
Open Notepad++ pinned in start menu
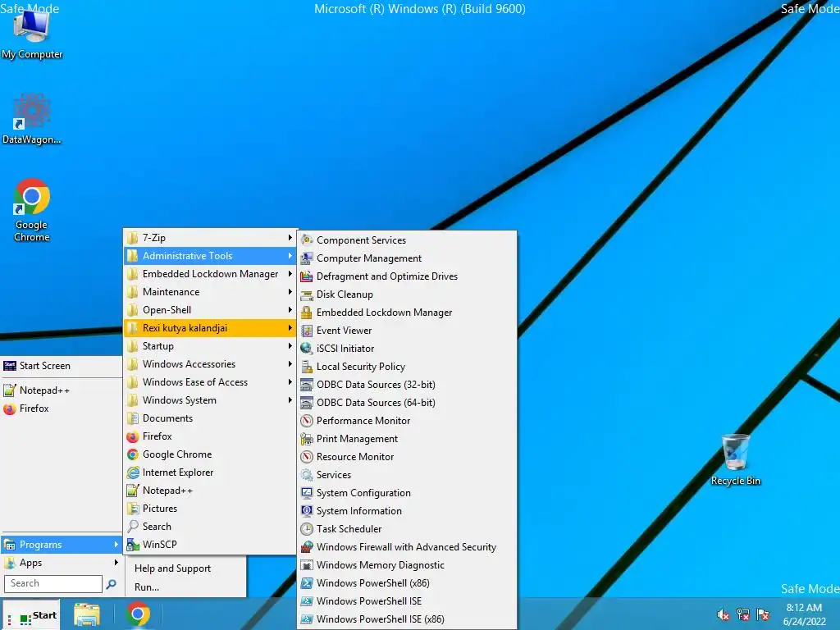click(61, 390)
